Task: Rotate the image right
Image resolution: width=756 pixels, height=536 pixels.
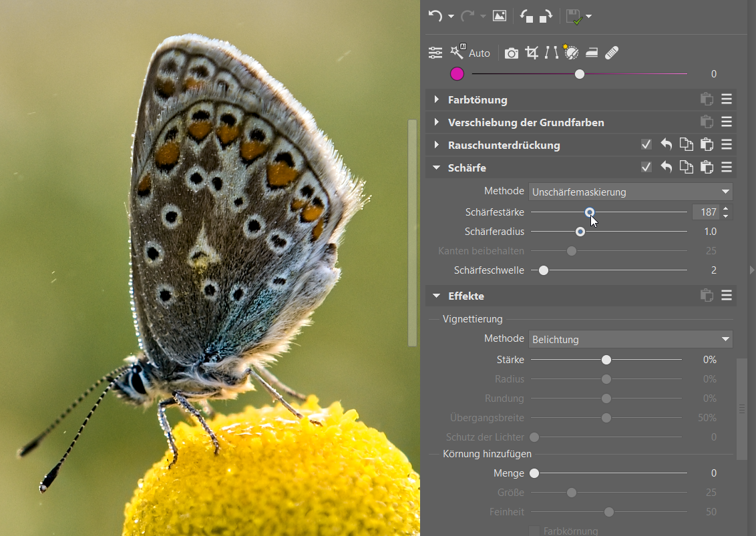Action: coord(546,16)
